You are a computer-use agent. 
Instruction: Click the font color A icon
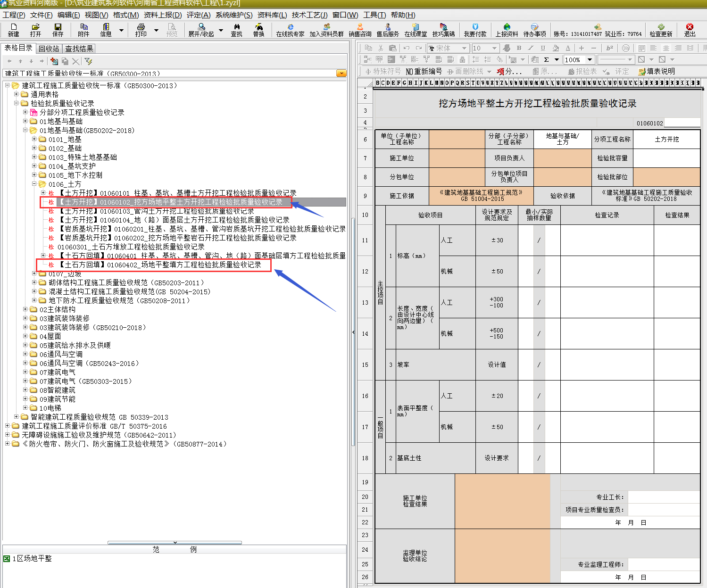[568, 48]
